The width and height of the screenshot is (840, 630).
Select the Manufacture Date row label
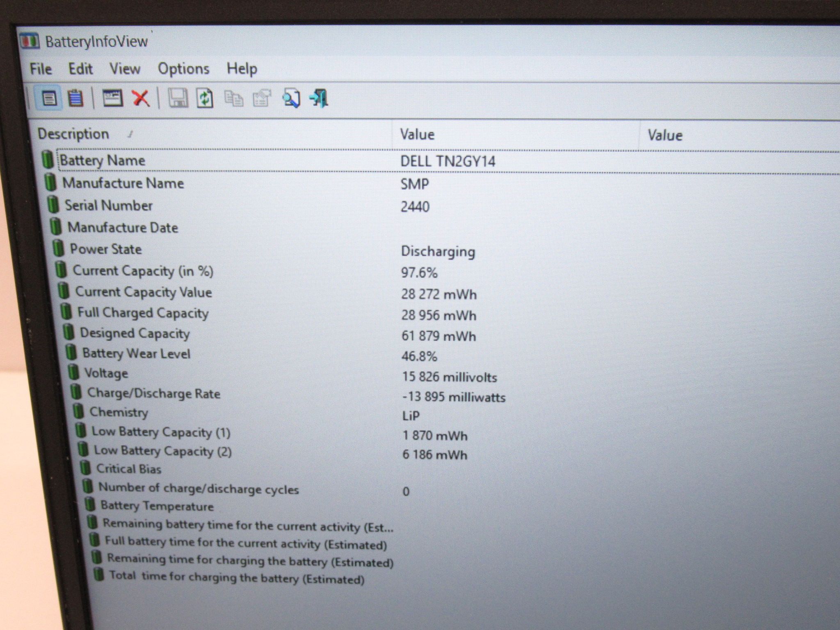point(123,227)
